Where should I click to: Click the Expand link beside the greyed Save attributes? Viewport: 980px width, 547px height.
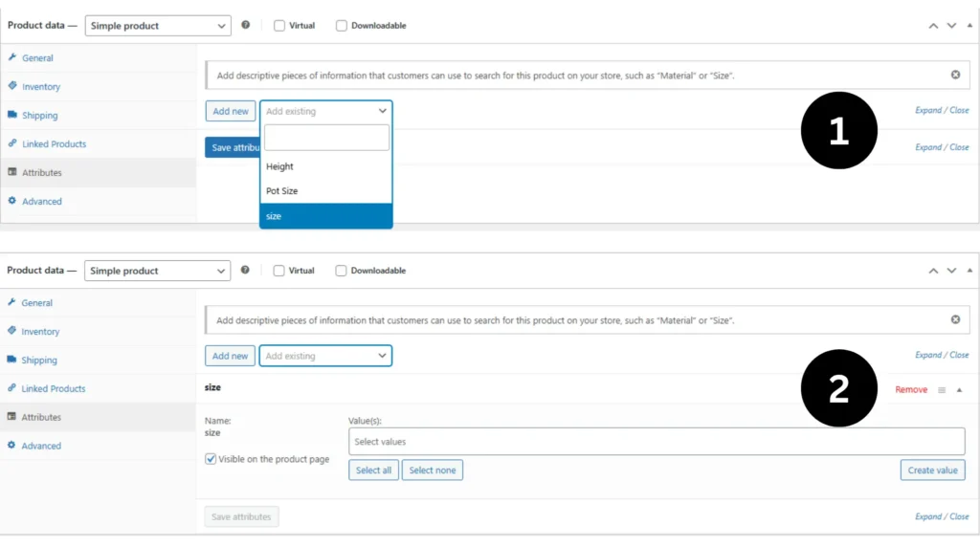pos(928,517)
